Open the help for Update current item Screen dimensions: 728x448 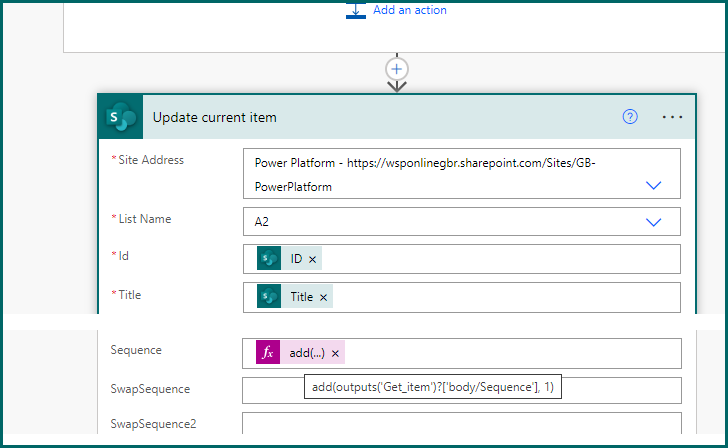click(630, 117)
